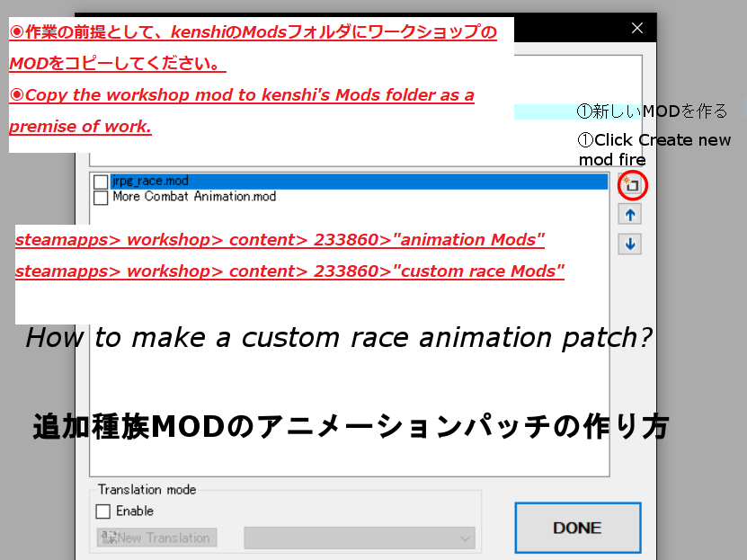
Task: Click the red "animation Mods" path text
Action: click(280, 241)
